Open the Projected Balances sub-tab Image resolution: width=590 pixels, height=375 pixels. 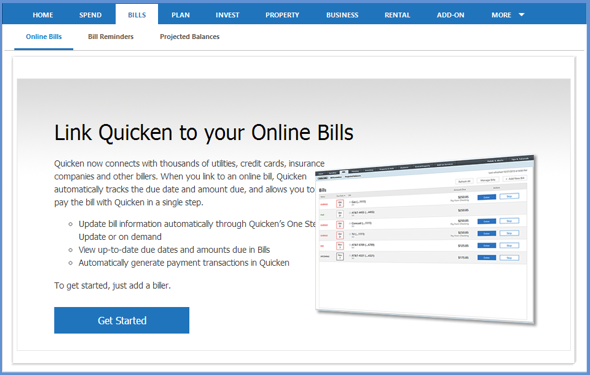point(189,37)
